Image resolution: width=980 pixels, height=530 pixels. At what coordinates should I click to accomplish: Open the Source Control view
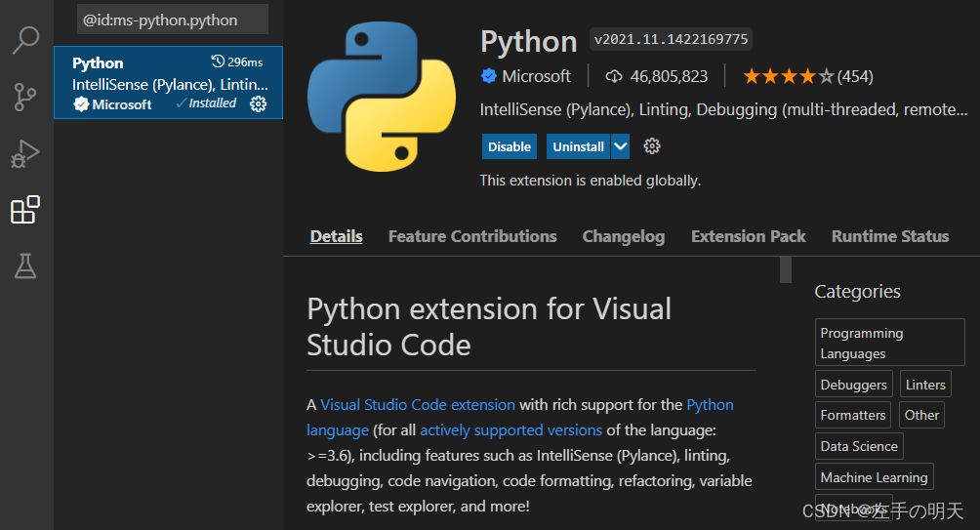tap(25, 97)
